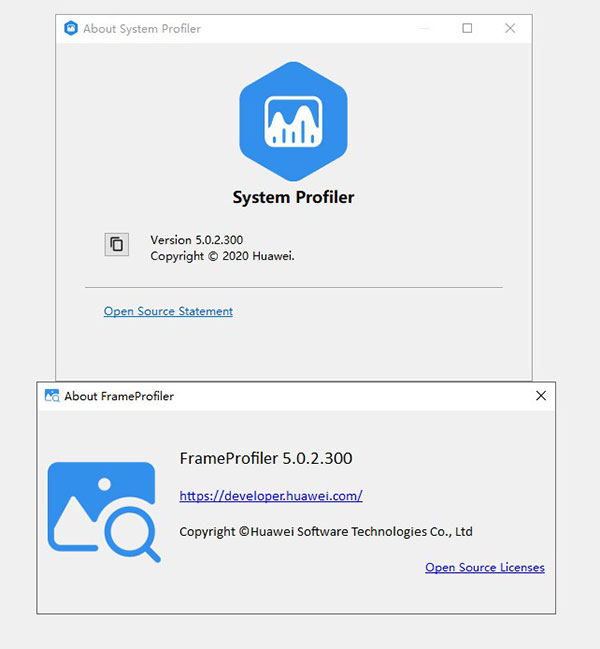
Task: Click the FrameProfiler title bar icon
Action: click(x=52, y=396)
